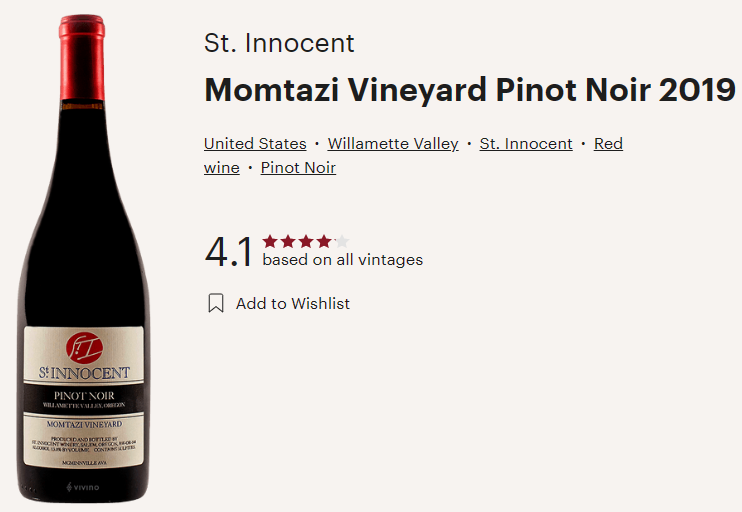The width and height of the screenshot is (742, 512).
Task: Open the St. Innocent winery breadcrumb link
Action: (526, 144)
